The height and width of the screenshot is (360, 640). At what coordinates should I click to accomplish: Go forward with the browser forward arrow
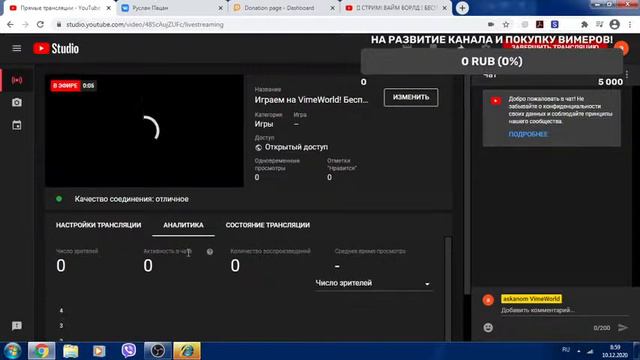25,24
